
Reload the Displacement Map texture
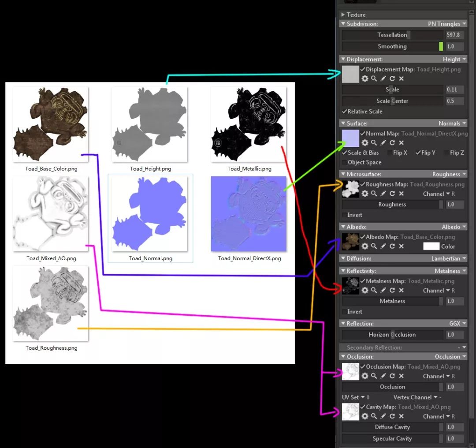tap(392, 78)
